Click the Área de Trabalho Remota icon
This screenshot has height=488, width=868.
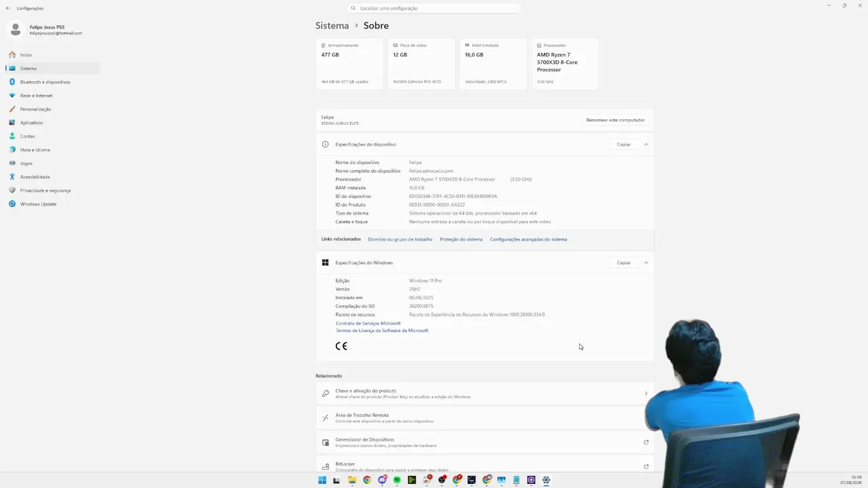click(x=325, y=418)
